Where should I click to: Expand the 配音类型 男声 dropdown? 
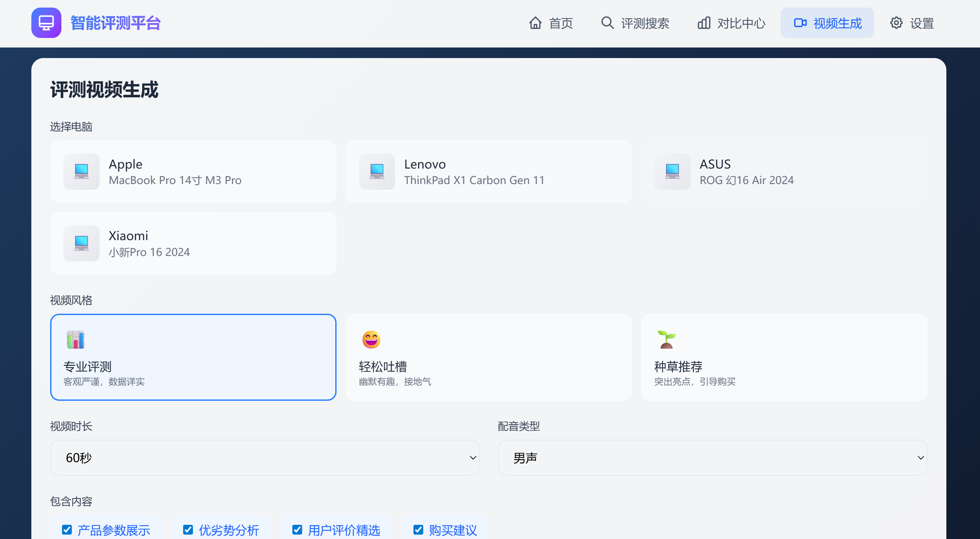coord(712,458)
